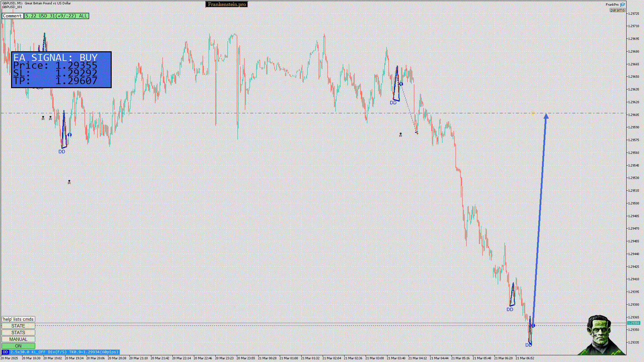Click the blue circle marker near 20 Mar 19:02

point(69,135)
